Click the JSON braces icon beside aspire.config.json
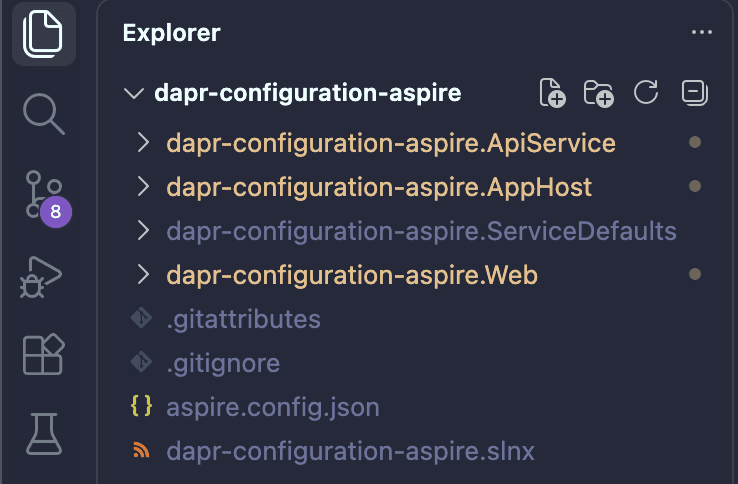738x484 pixels. pyautogui.click(x=141, y=406)
